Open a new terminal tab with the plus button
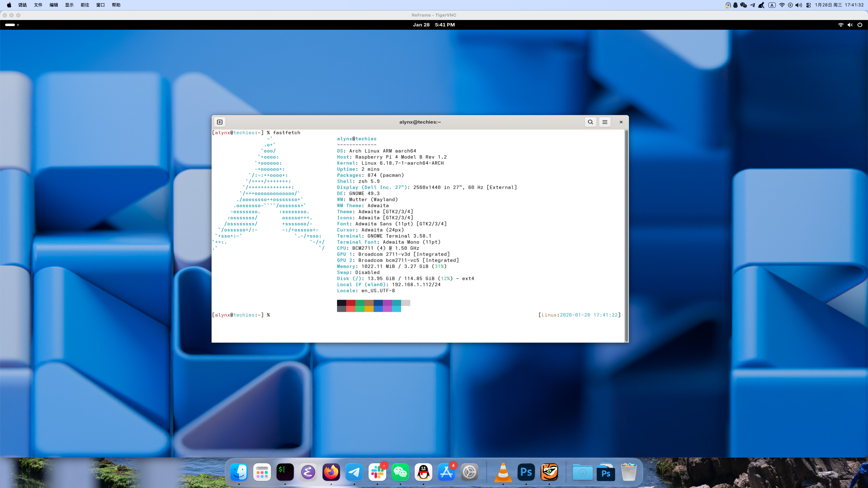 pos(219,122)
